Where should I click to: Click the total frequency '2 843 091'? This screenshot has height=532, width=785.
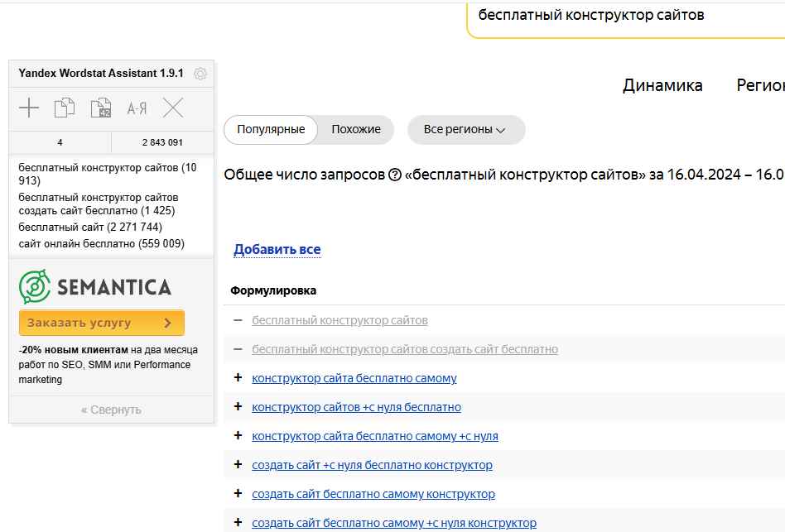[162, 142]
